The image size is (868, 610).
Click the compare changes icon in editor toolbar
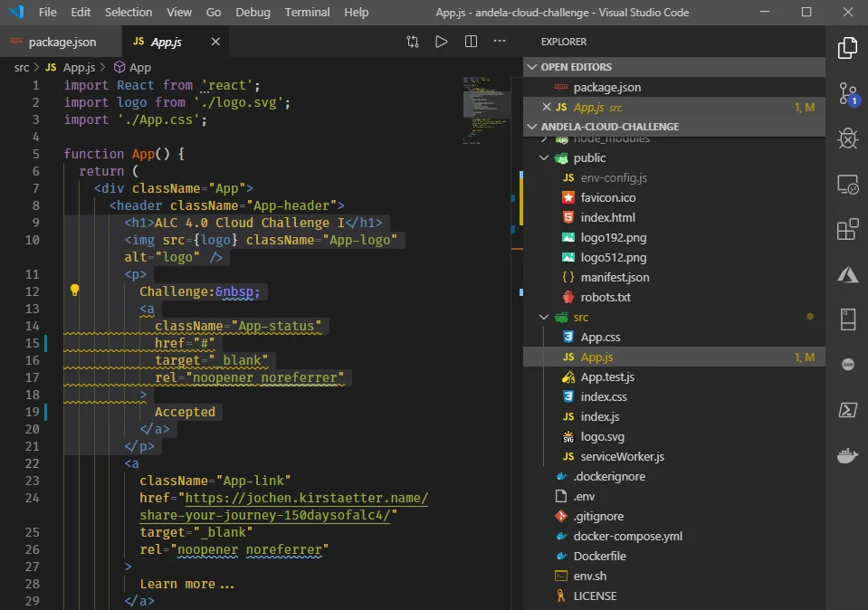[x=413, y=42]
